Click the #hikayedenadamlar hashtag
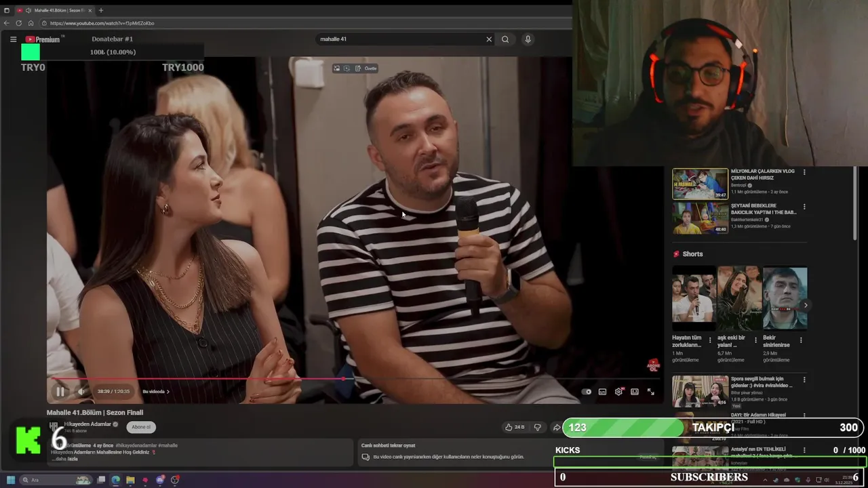This screenshot has width=868, height=488. click(136, 445)
